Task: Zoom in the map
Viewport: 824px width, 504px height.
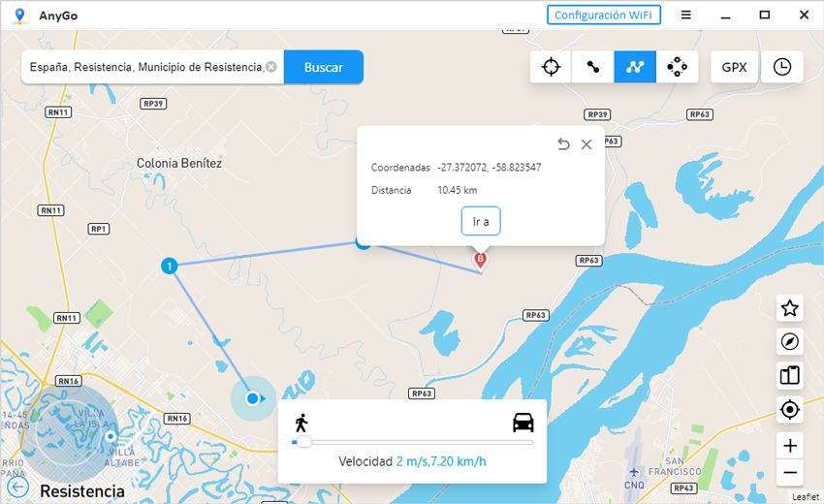Action: click(789, 446)
